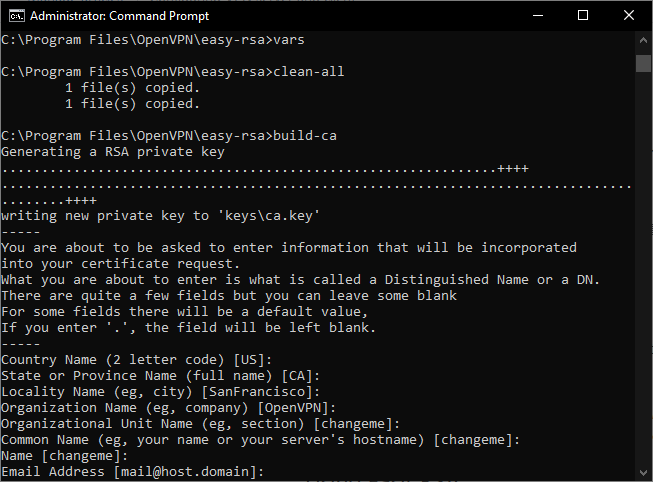Image resolution: width=653 pixels, height=482 pixels.
Task: Click the Email Address [mail@host.domain] prompt
Action: pyautogui.click(x=132, y=472)
